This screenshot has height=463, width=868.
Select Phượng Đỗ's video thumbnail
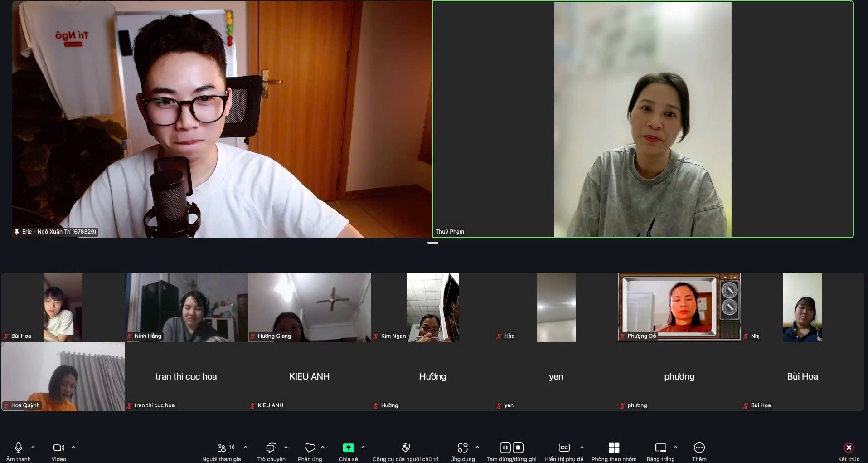click(679, 307)
